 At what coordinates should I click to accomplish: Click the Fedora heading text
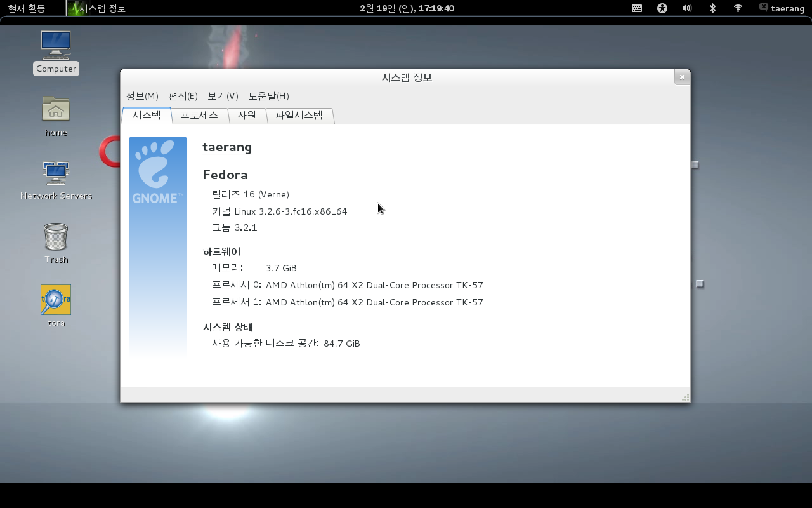point(225,175)
